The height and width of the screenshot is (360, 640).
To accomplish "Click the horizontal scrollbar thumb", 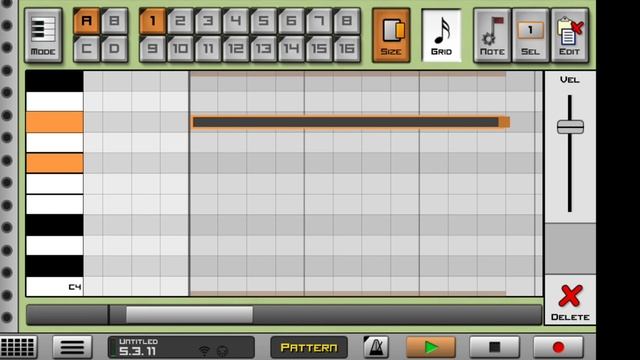I will coord(189,315).
